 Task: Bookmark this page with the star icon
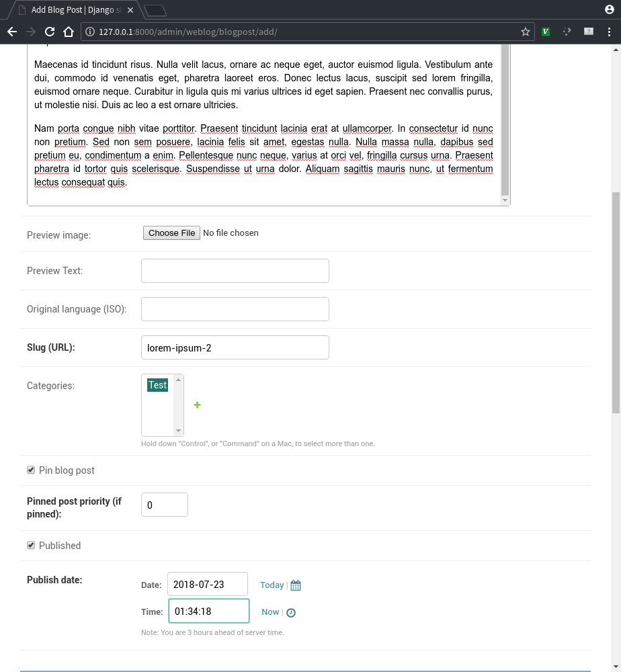(x=526, y=32)
